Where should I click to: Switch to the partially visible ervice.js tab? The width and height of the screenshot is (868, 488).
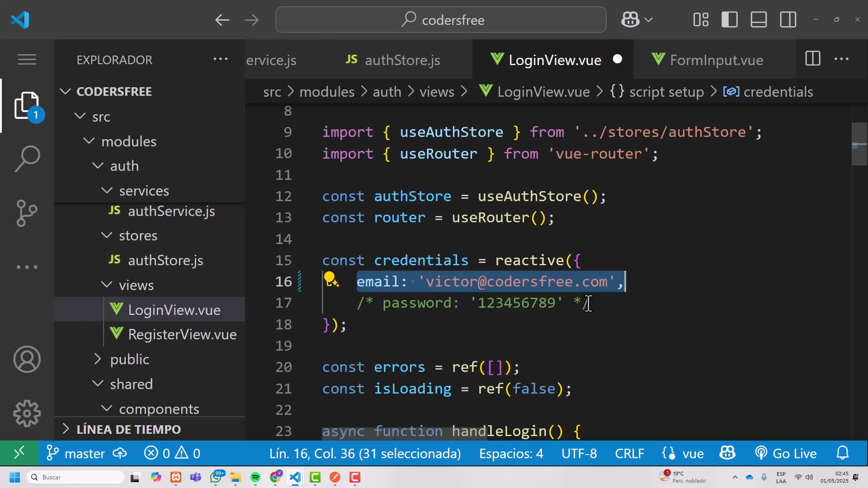pyautogui.click(x=271, y=59)
